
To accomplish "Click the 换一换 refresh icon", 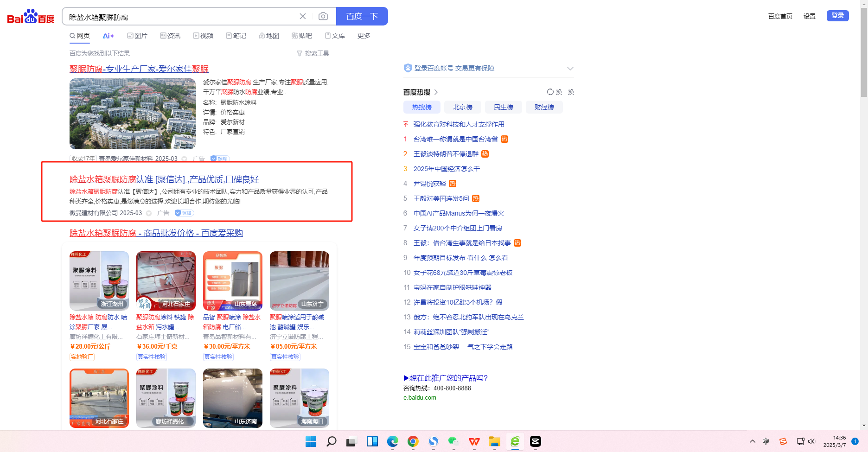I will pos(550,92).
